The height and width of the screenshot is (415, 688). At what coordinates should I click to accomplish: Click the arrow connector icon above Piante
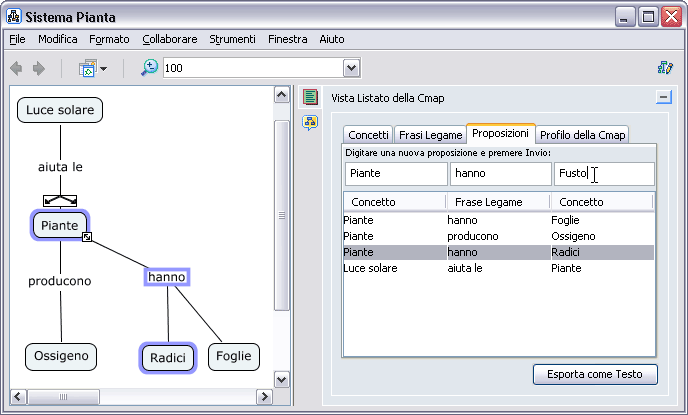[60, 200]
